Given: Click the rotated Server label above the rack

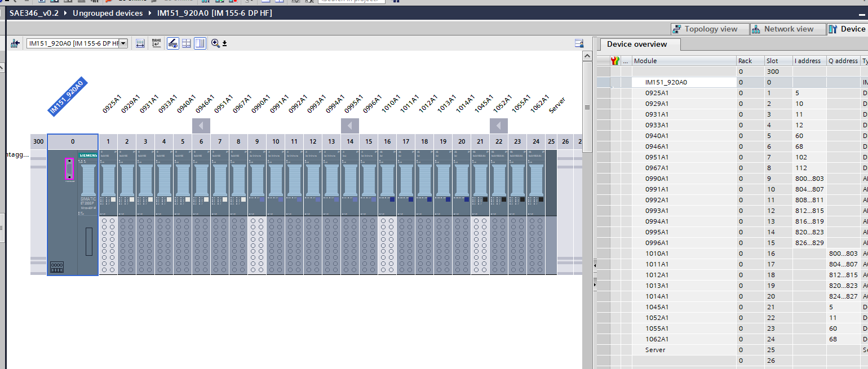Looking at the screenshot, I should pyautogui.click(x=557, y=105).
